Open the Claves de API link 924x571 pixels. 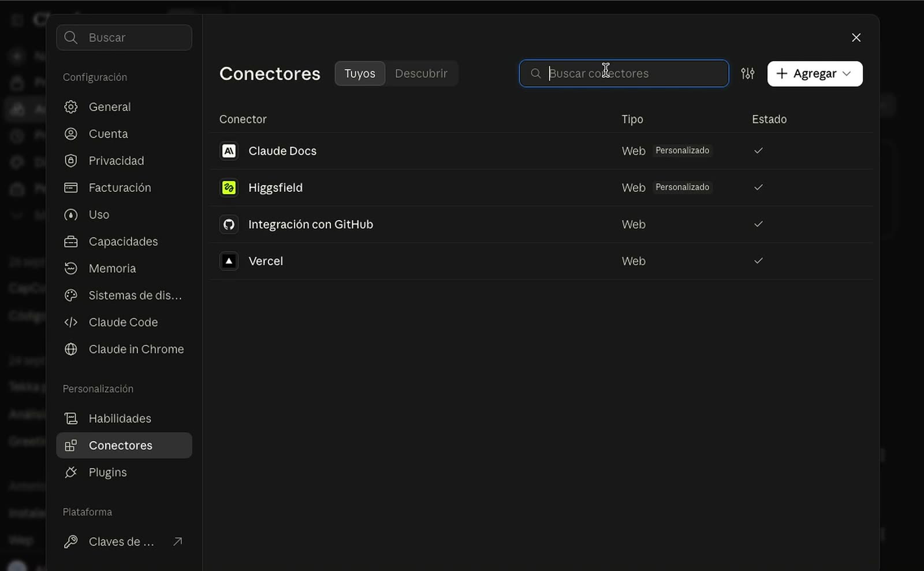124,542
